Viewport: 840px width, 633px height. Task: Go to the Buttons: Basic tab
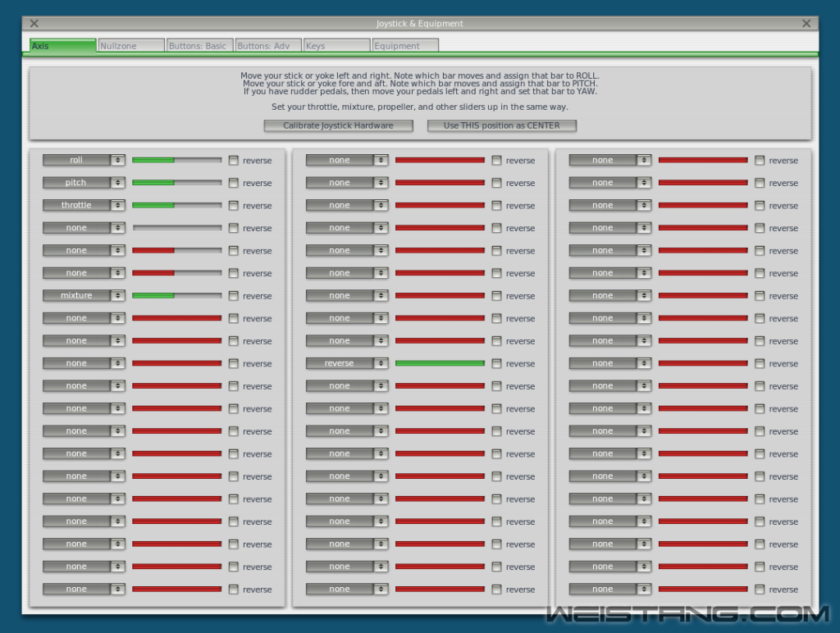click(x=200, y=46)
